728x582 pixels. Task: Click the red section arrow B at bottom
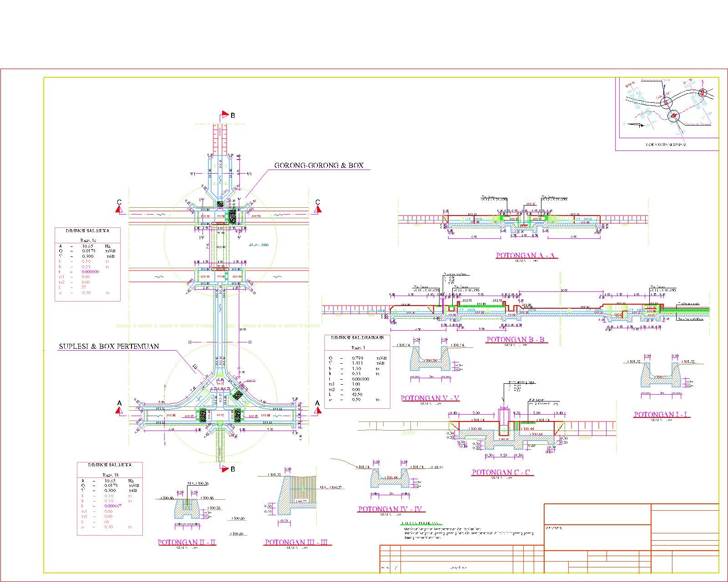click(x=225, y=469)
